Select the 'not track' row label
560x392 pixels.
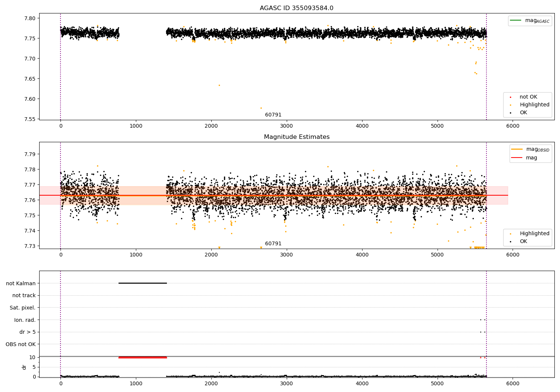click(x=24, y=295)
